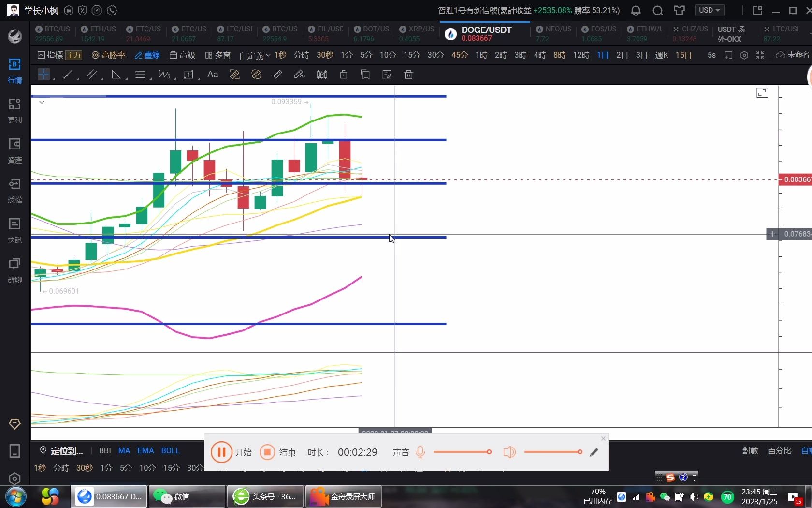The width and height of the screenshot is (812, 508).
Task: Select the horizontal lines tool
Action: point(140,75)
